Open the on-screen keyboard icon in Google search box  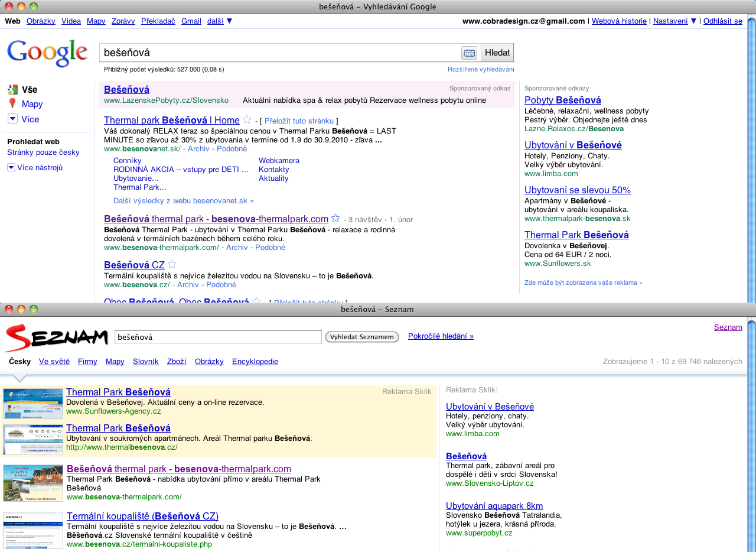469,53
